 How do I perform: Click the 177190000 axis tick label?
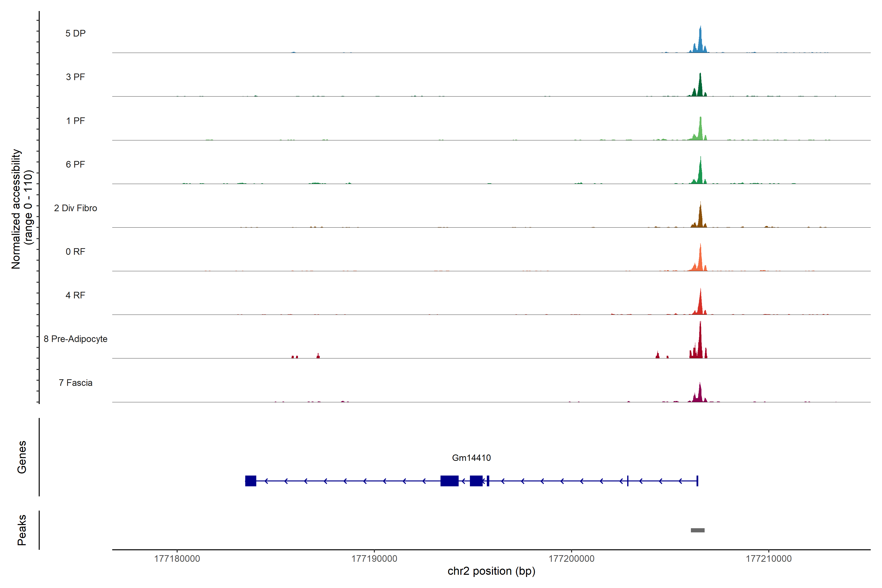(374, 558)
